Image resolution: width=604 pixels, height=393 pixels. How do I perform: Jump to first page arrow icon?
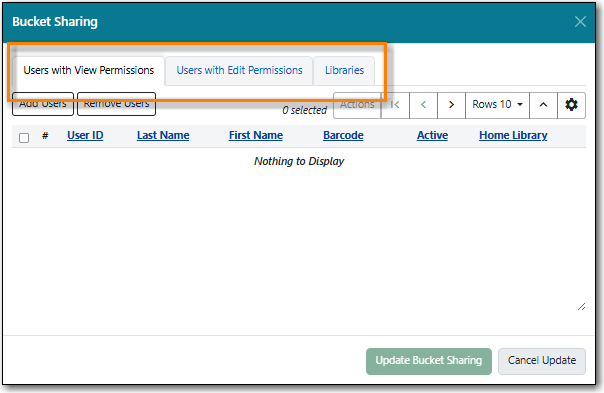click(395, 105)
